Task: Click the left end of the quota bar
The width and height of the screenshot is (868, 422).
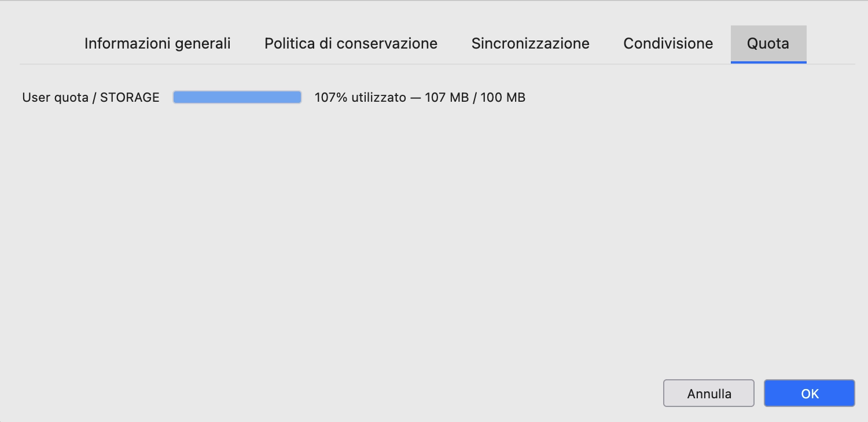Action: click(176, 97)
